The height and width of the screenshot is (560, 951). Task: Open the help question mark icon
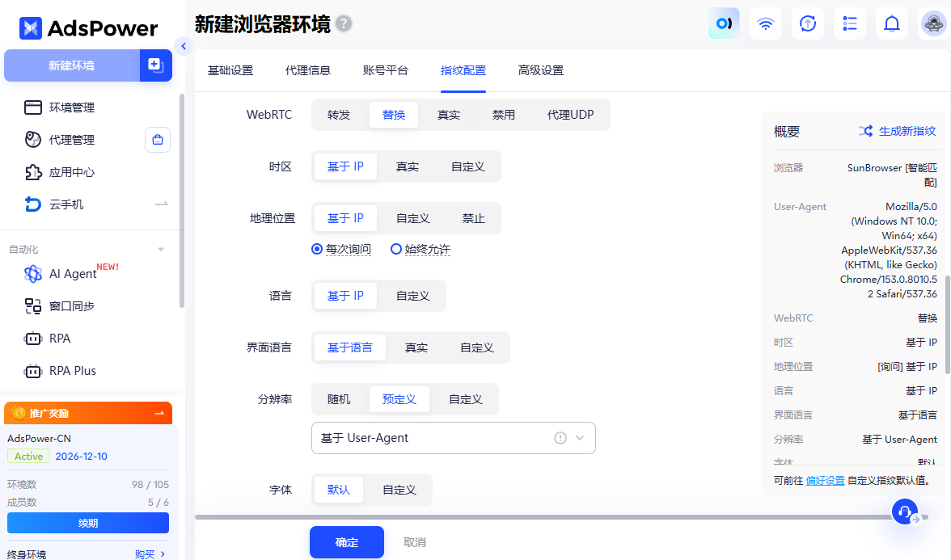coord(344,24)
